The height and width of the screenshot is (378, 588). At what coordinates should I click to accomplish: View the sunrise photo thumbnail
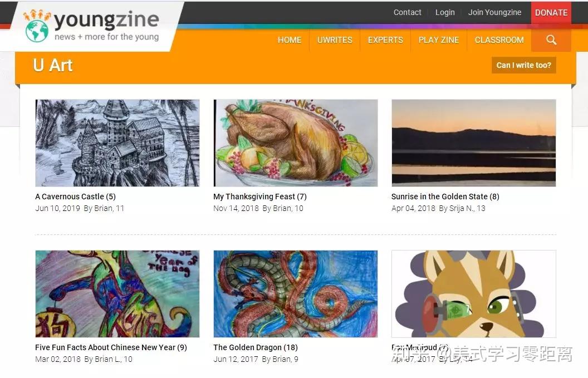tap(474, 143)
